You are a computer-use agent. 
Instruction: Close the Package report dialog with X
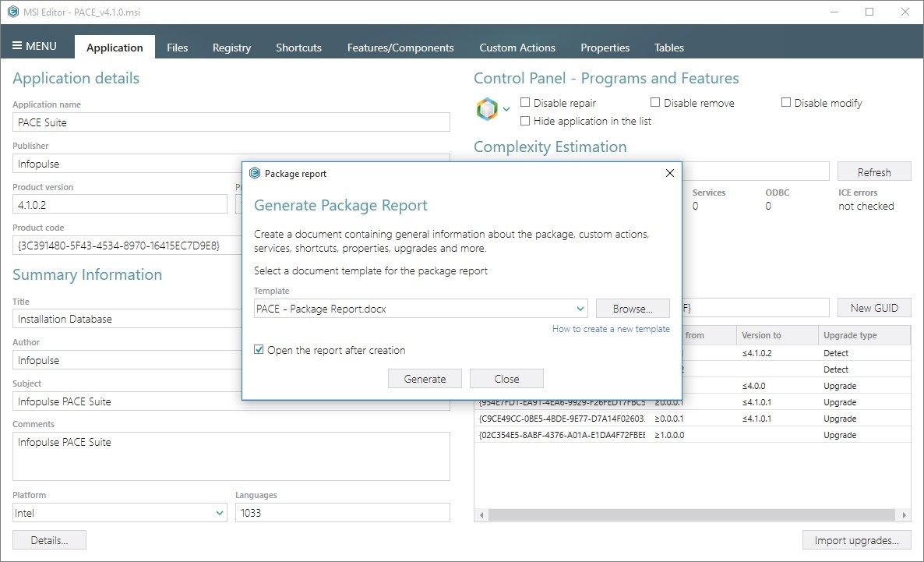[669, 173]
